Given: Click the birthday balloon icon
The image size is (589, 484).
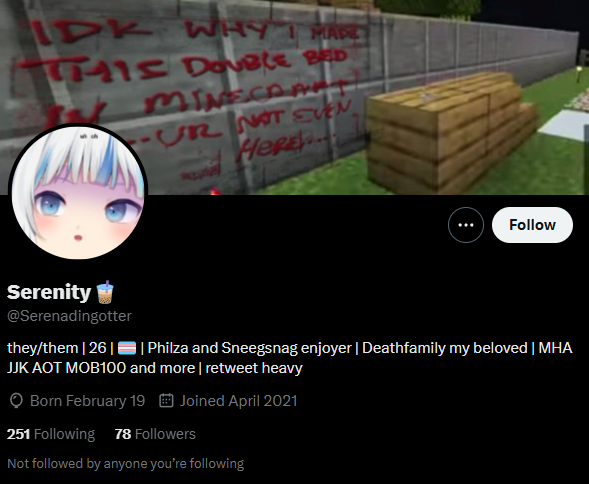Looking at the screenshot, I should (x=16, y=401).
